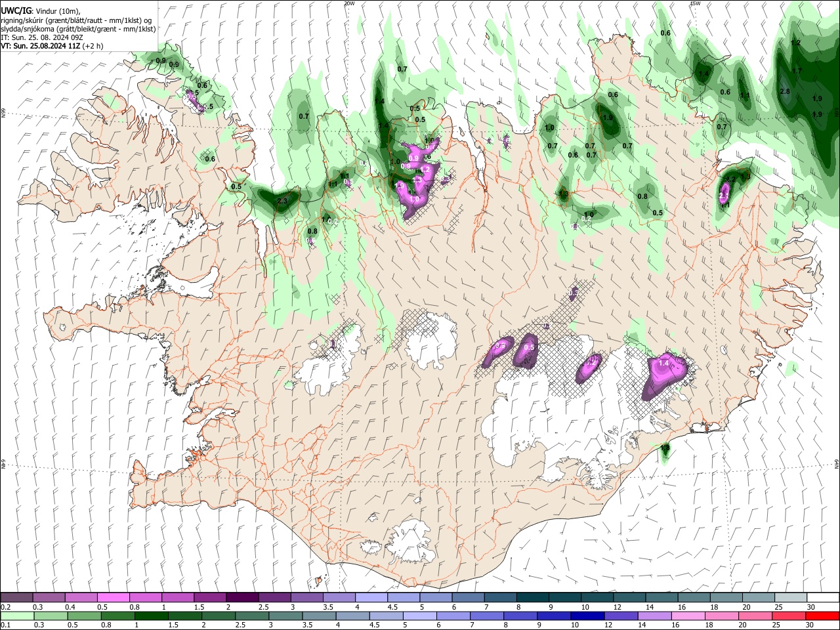Image resolution: width=840 pixels, height=630 pixels.
Task: Click the dark mauve 0.2–0.3 snow swatch
Action: coord(18,598)
